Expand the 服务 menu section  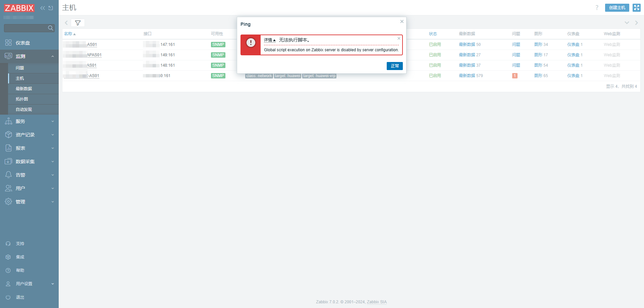pos(29,121)
